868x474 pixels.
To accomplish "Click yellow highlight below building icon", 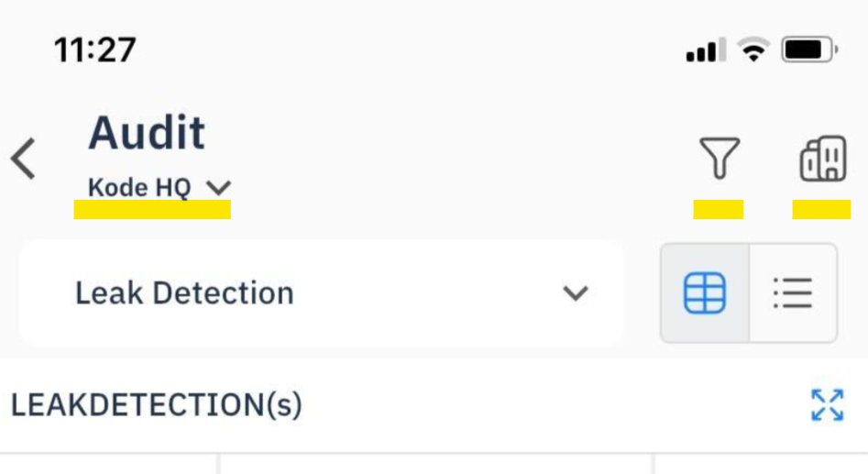I will coord(821,210).
